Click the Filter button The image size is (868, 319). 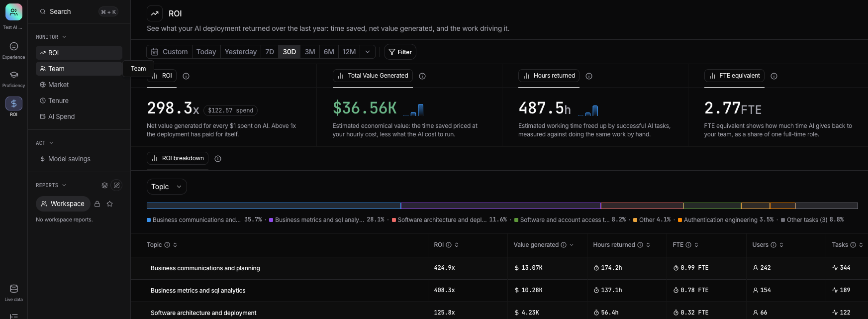coord(400,52)
